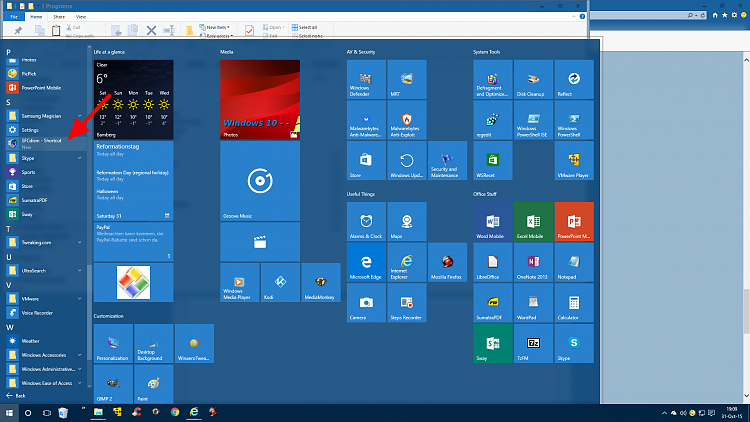Image resolution: width=750 pixels, height=422 pixels.
Task: Open Task View on the taskbar
Action: tap(46, 412)
